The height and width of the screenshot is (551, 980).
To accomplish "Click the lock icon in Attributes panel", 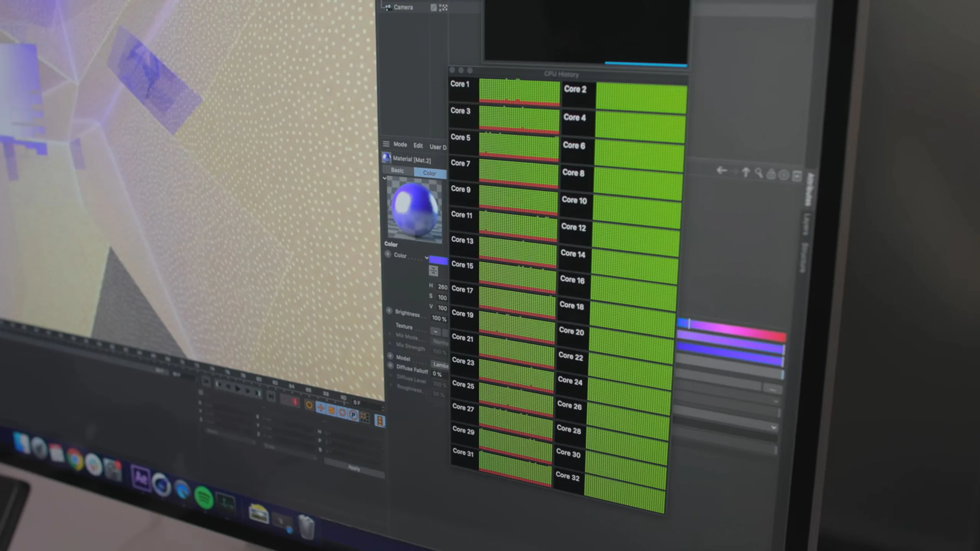I will pos(771,174).
